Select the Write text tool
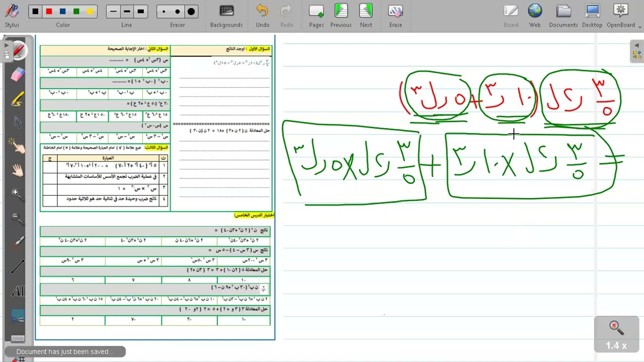This screenshot has height=362, width=644. 18,291
